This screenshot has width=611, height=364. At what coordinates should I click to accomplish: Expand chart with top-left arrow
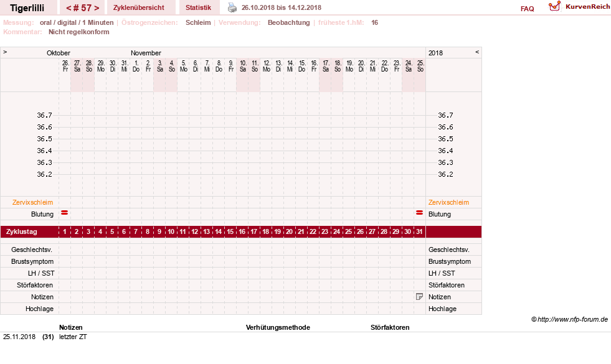tap(5, 52)
